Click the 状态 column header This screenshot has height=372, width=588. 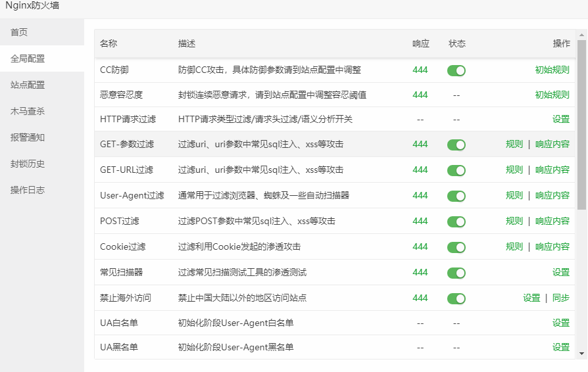pos(457,43)
